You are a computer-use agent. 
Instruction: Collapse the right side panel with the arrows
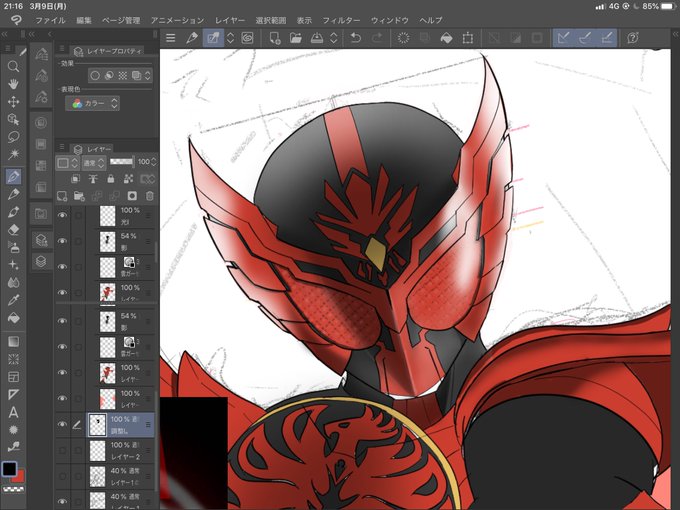point(675,34)
